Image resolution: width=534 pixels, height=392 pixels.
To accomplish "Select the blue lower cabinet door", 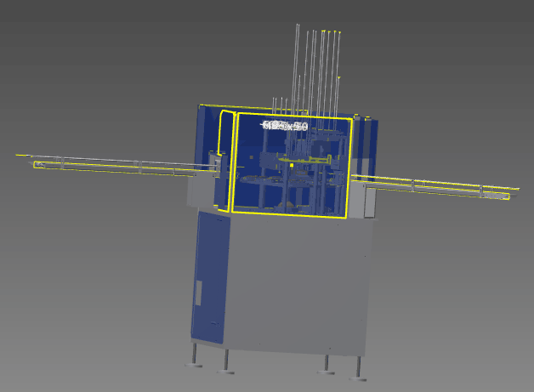I will [x=211, y=272].
